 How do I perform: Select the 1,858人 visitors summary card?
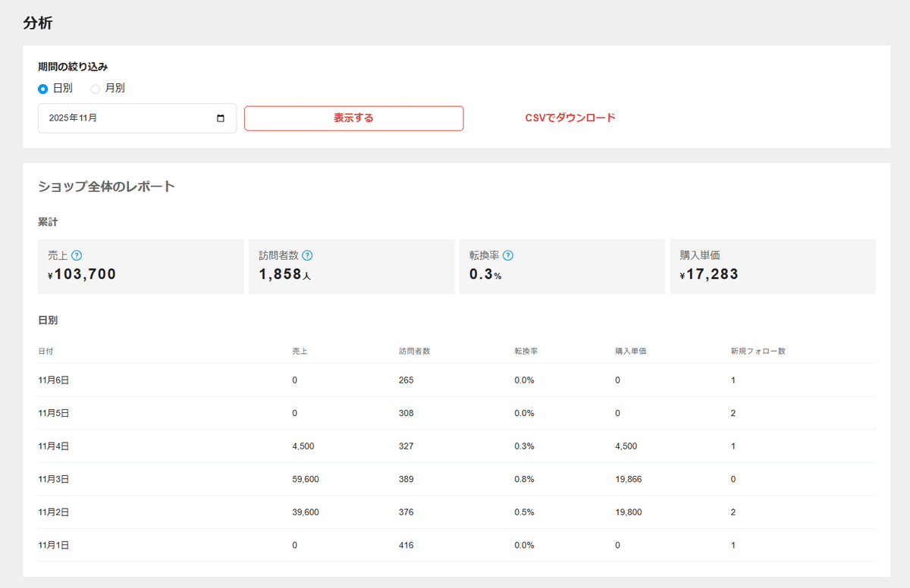[x=351, y=266]
